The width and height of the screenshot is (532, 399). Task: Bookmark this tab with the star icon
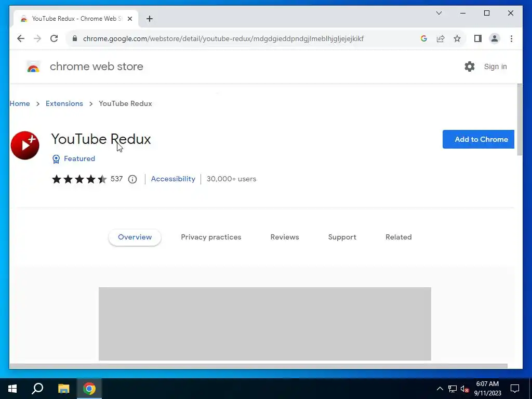pos(457,38)
